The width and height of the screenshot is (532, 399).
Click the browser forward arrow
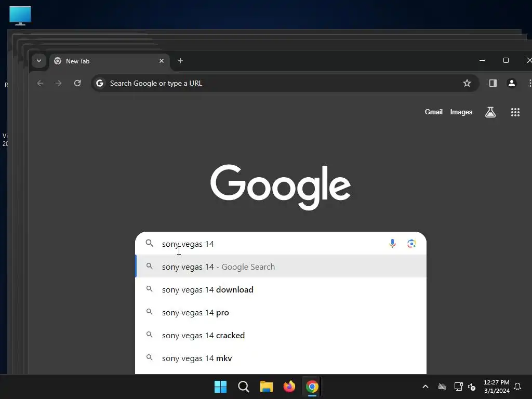pos(59,83)
